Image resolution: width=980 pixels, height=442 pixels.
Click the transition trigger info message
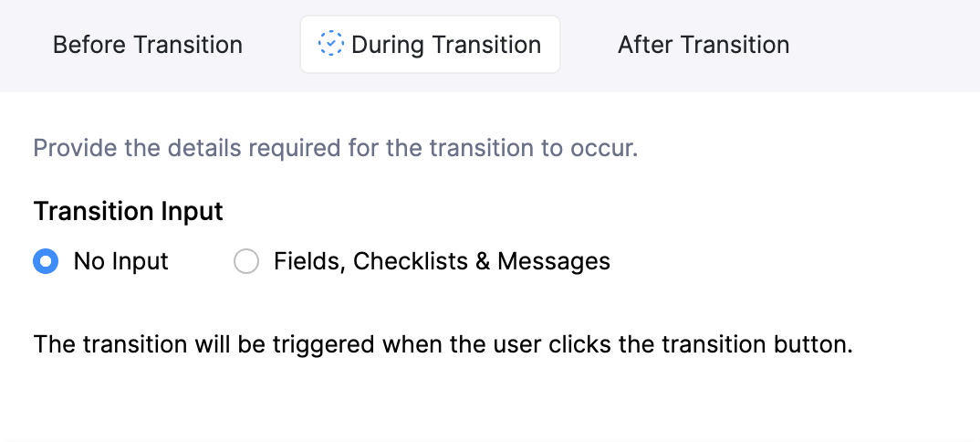pyautogui.click(x=443, y=345)
